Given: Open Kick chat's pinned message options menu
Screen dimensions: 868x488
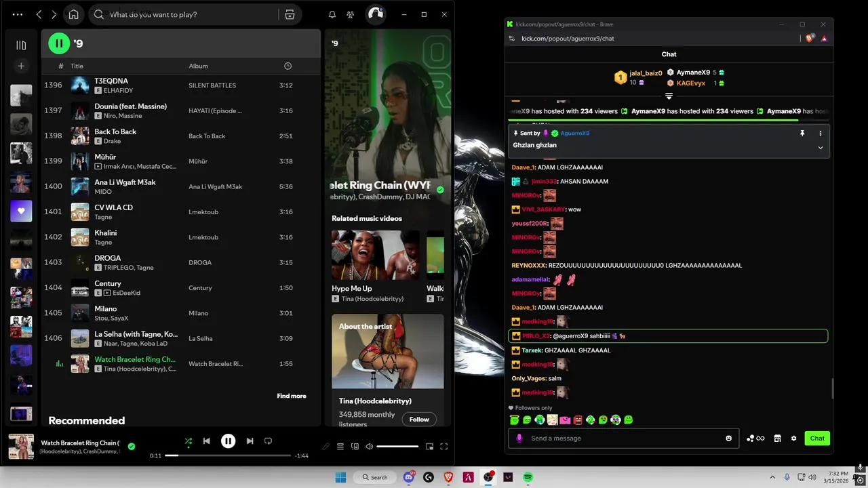Looking at the screenshot, I should [820, 134].
